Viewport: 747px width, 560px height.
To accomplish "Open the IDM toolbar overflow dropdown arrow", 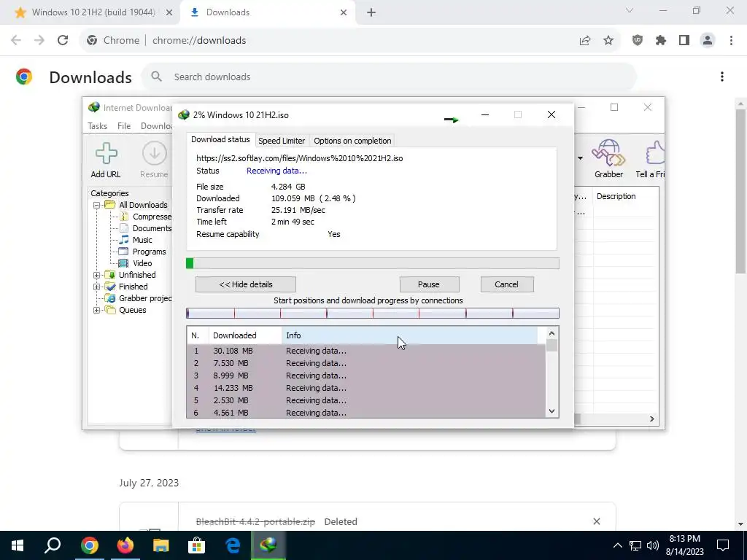I will [580, 158].
